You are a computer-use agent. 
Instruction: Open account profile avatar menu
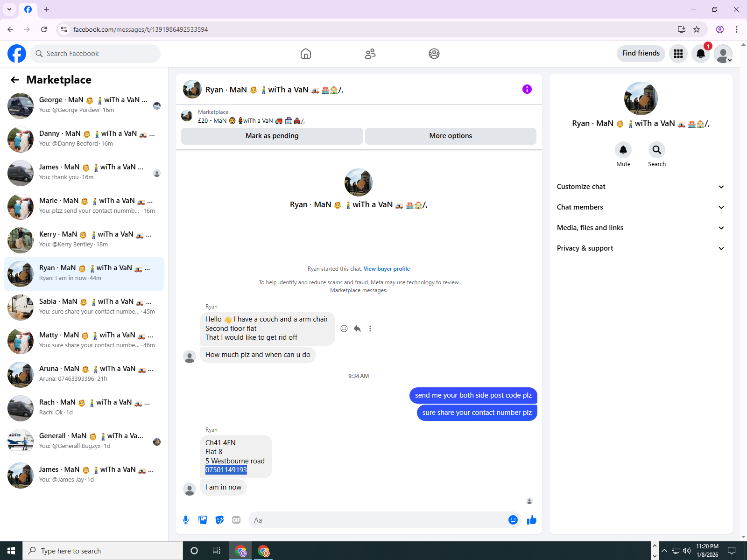pyautogui.click(x=723, y=54)
